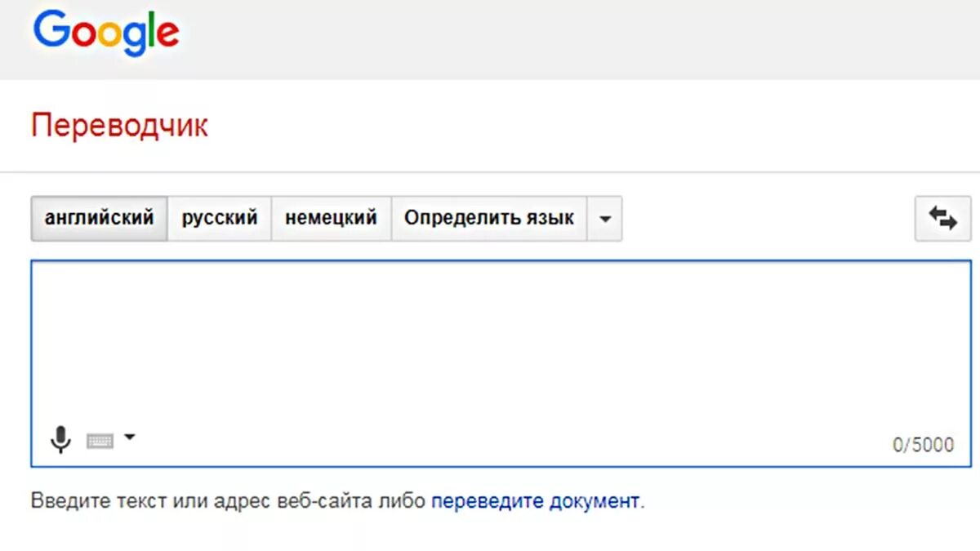Click the 0/5000 character counter

click(x=923, y=445)
